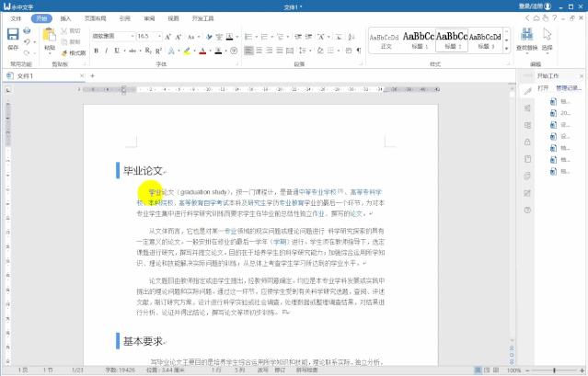Switch to the 页面布局 ribbon tab
588x376 pixels.
click(x=95, y=18)
